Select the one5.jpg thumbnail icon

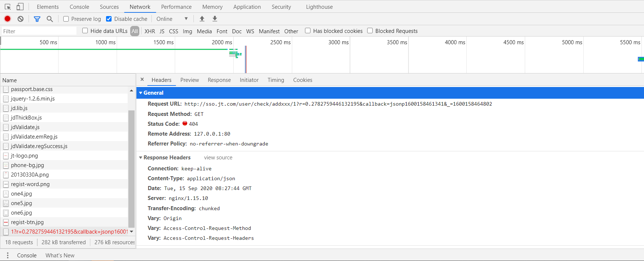(x=6, y=203)
